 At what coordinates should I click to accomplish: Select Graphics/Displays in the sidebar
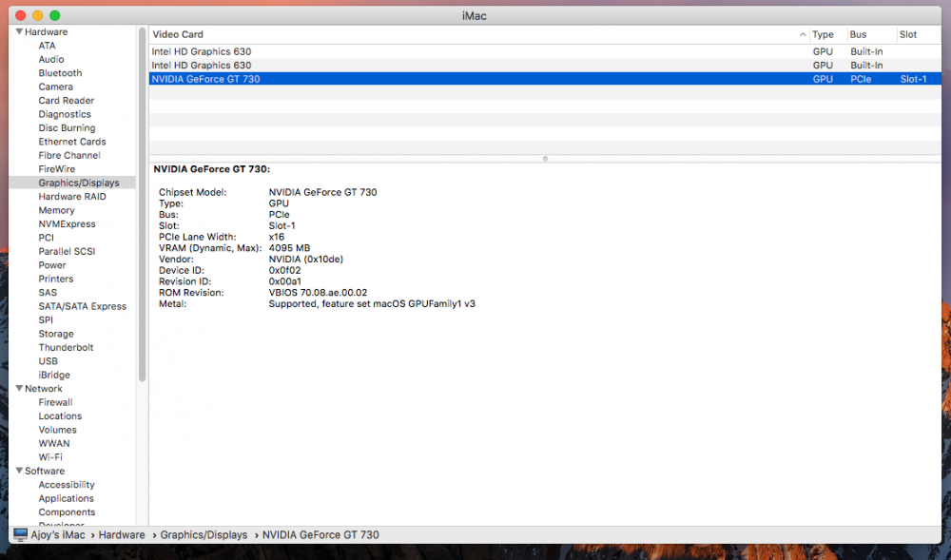coord(79,183)
